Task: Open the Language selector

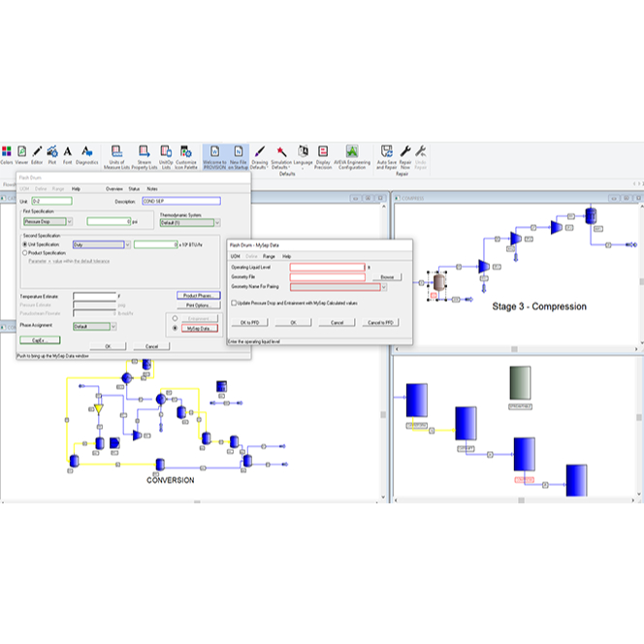Action: tap(304, 156)
